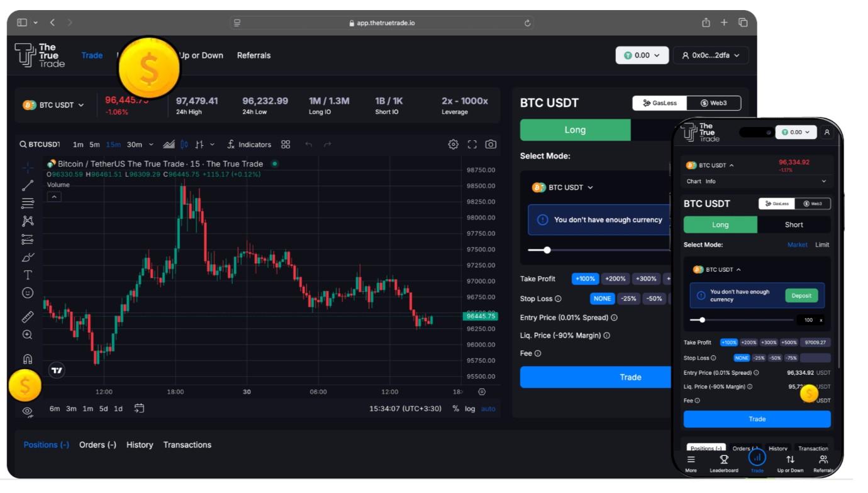Click the chart settings gear icon
868x493 pixels.
(x=453, y=145)
